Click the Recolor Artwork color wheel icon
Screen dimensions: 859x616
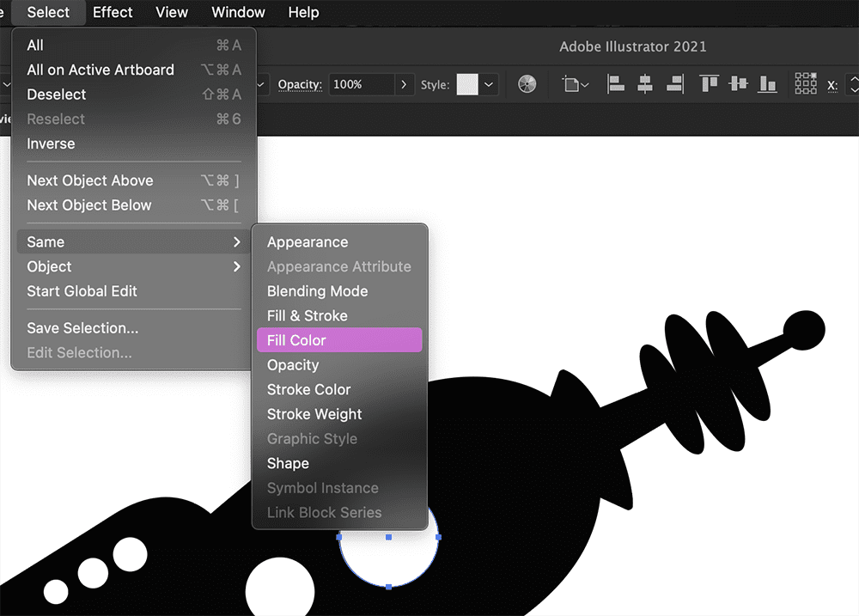527,84
